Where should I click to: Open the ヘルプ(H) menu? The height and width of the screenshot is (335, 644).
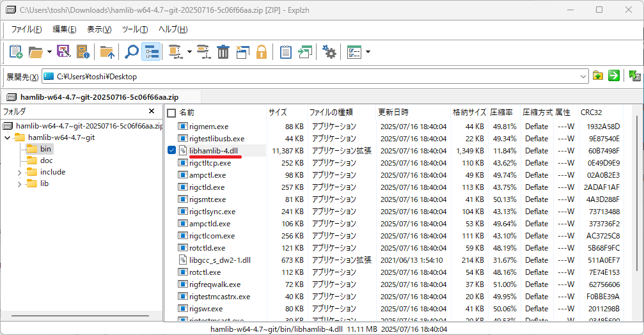tap(173, 29)
